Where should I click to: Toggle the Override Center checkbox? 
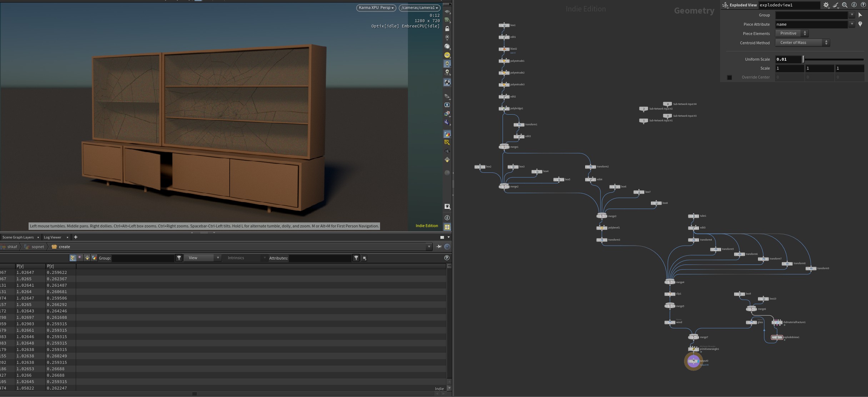(729, 77)
